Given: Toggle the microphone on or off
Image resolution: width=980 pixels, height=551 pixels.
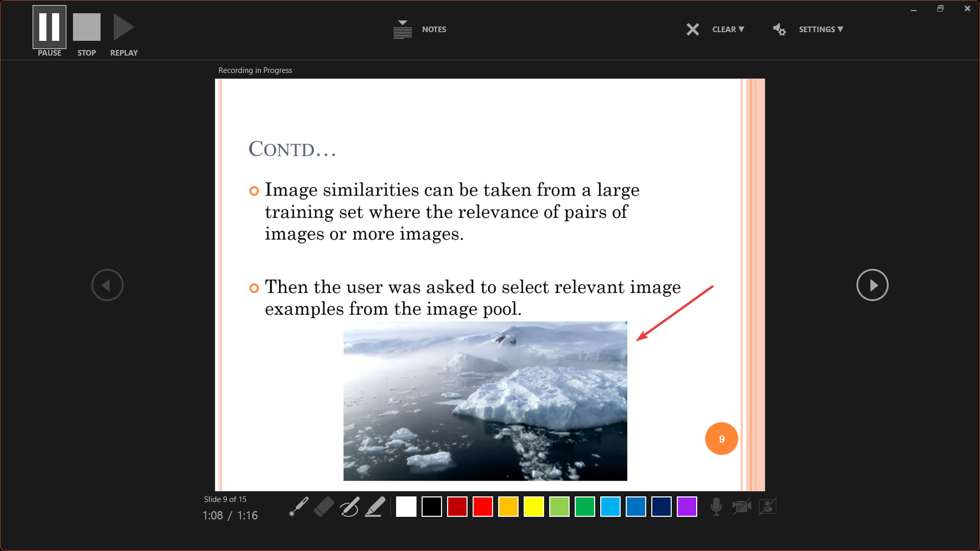Looking at the screenshot, I should pos(716,507).
